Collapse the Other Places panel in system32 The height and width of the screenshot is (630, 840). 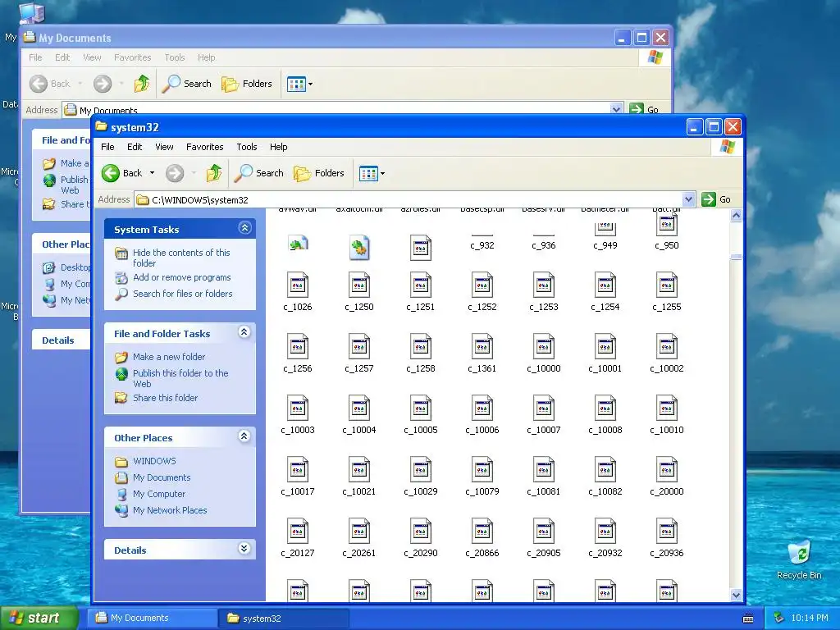click(244, 436)
